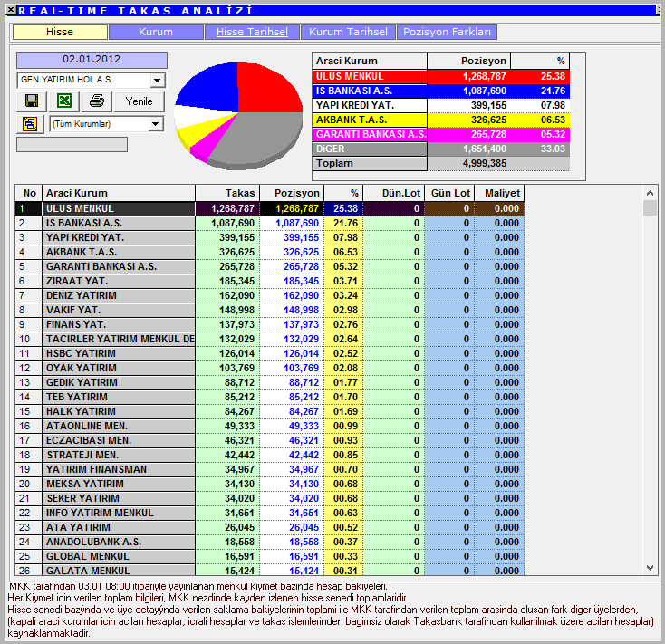The image size is (665, 644).
Task: Click the pie chart's gray slice
Action: pos(259,139)
